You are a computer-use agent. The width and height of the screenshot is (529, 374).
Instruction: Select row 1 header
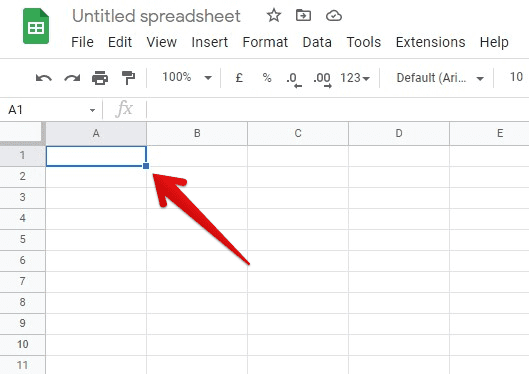click(x=22, y=155)
